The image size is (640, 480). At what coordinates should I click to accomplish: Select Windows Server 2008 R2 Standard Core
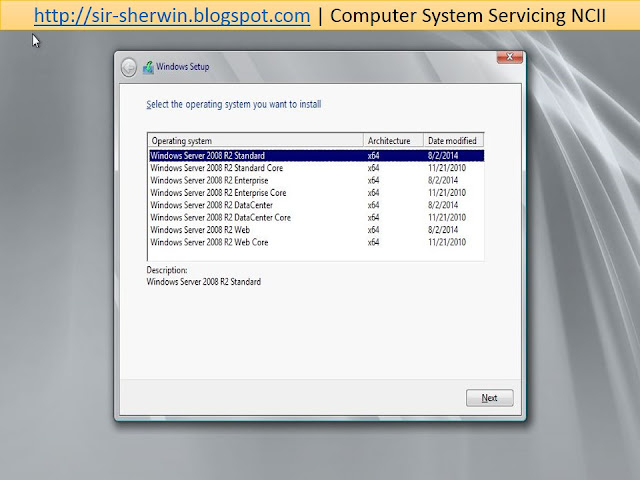[x=316, y=168]
